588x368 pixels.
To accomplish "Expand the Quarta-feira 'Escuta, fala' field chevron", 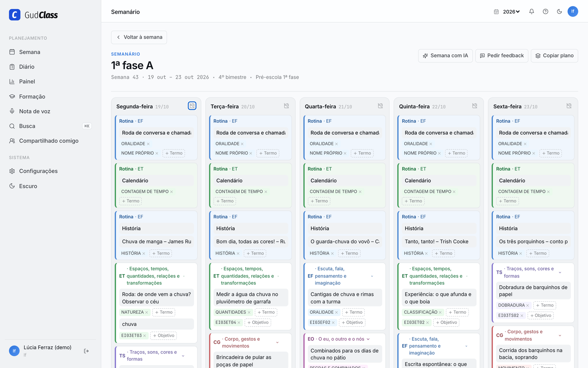I will coord(372,276).
